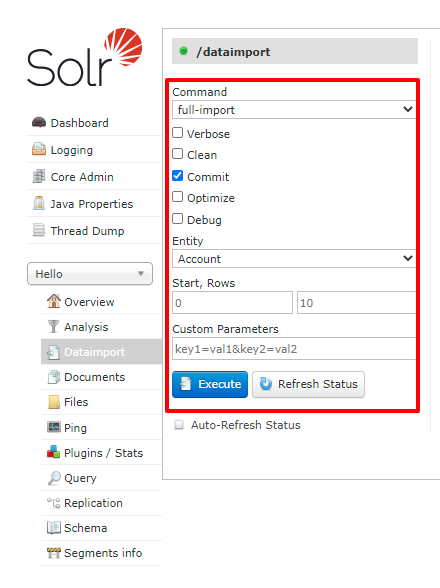440x588 pixels.
Task: Open the Ping item
Action: point(75,428)
